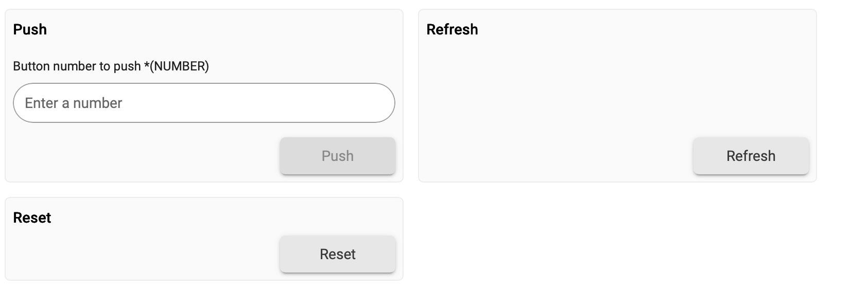Screen dimensions: 868x290
Task: Activate the greyed-out Push submit button
Action: pyautogui.click(x=338, y=156)
